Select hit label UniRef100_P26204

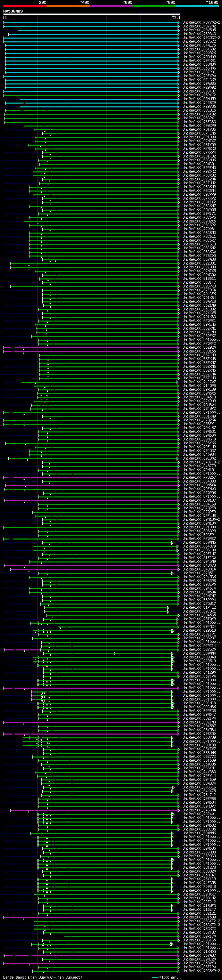(199, 179)
